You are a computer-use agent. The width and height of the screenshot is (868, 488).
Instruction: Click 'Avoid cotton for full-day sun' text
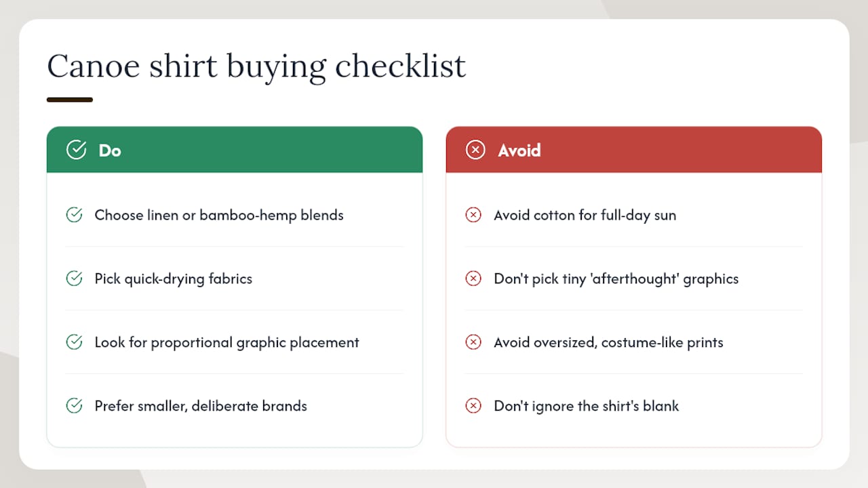(x=585, y=216)
